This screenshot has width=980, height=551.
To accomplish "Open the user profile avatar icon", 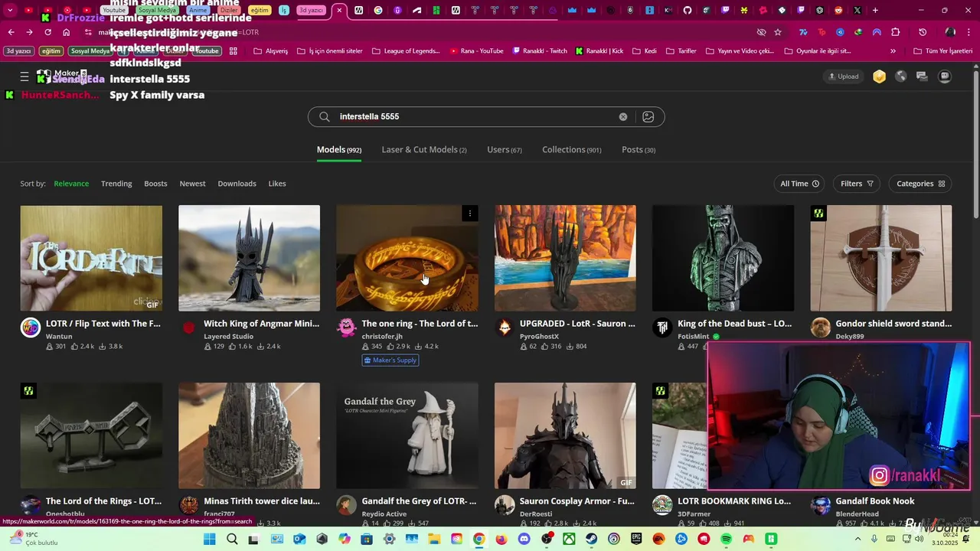I will [946, 77].
